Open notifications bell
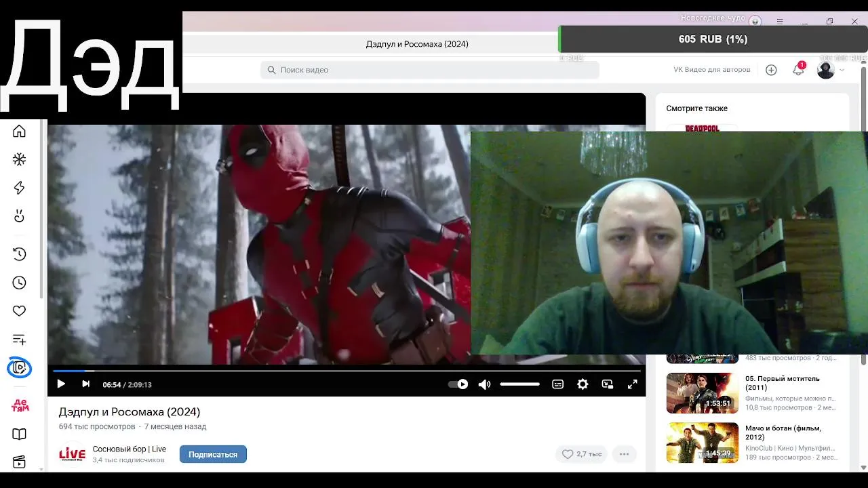 [798, 70]
